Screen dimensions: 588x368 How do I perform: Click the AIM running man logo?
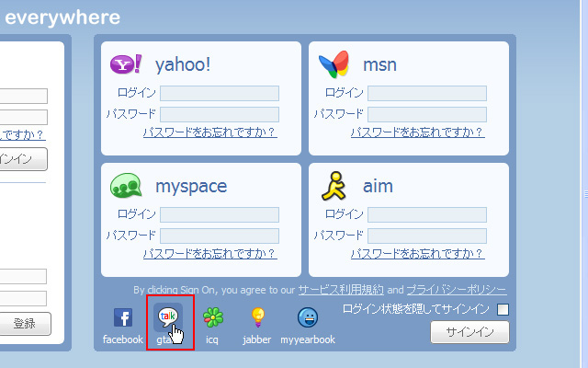[334, 186]
